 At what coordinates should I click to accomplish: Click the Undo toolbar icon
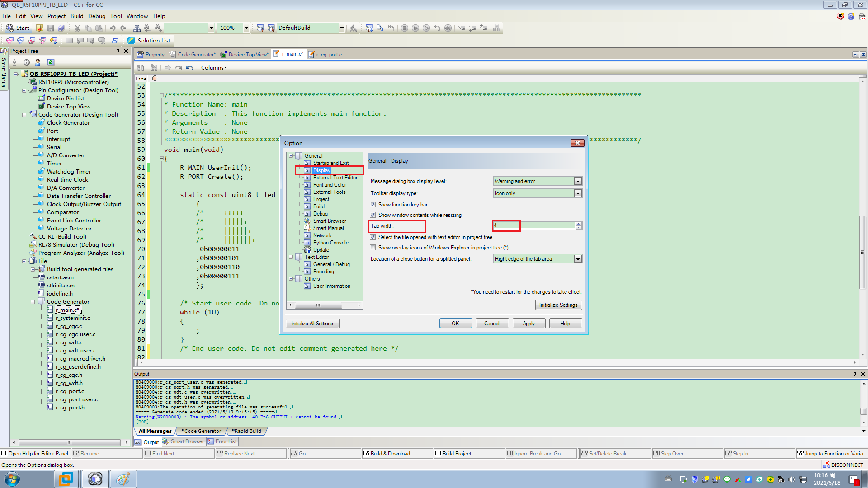[113, 28]
